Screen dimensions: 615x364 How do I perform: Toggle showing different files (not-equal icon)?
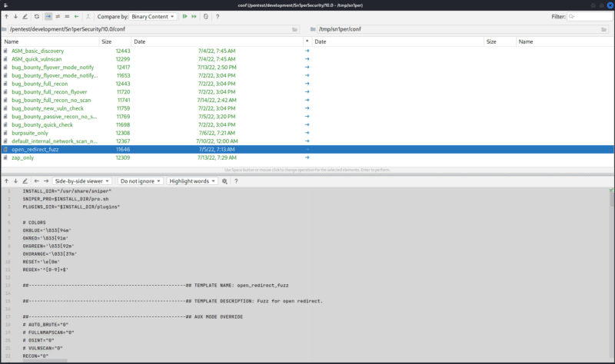[58, 16]
